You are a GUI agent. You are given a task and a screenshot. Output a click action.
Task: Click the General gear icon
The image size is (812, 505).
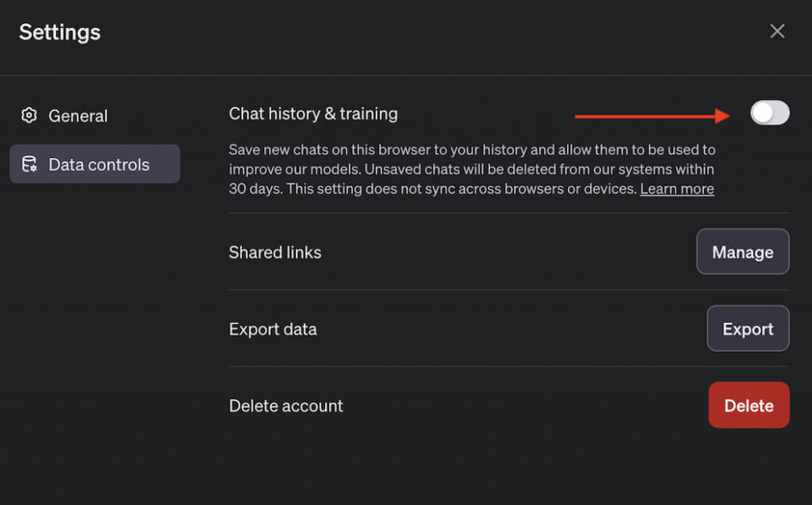coord(29,116)
